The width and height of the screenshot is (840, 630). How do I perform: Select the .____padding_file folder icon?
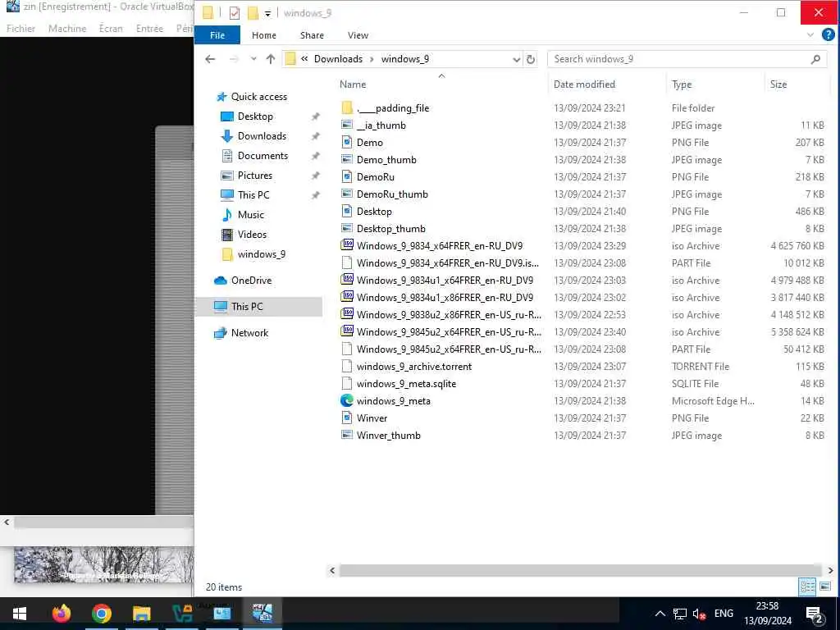[347, 107]
